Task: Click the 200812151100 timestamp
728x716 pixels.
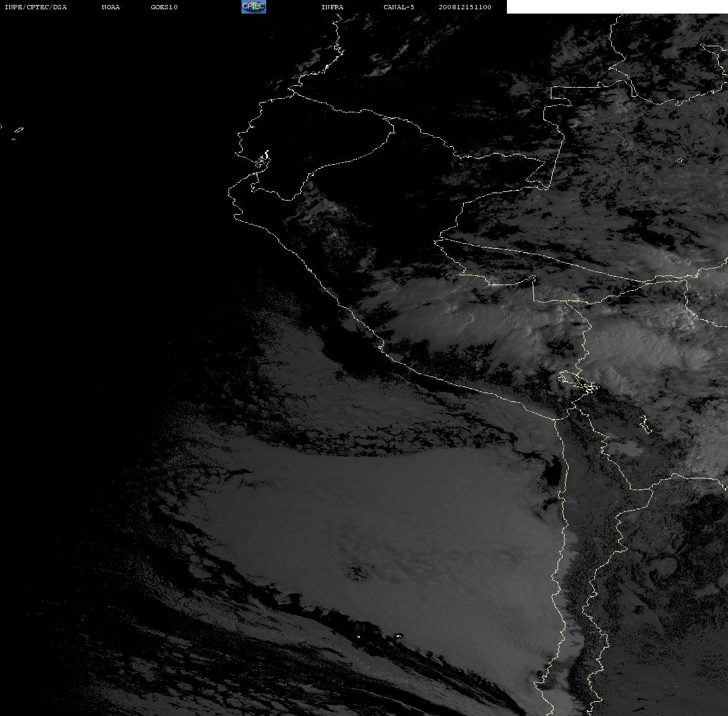Action: coord(465,7)
